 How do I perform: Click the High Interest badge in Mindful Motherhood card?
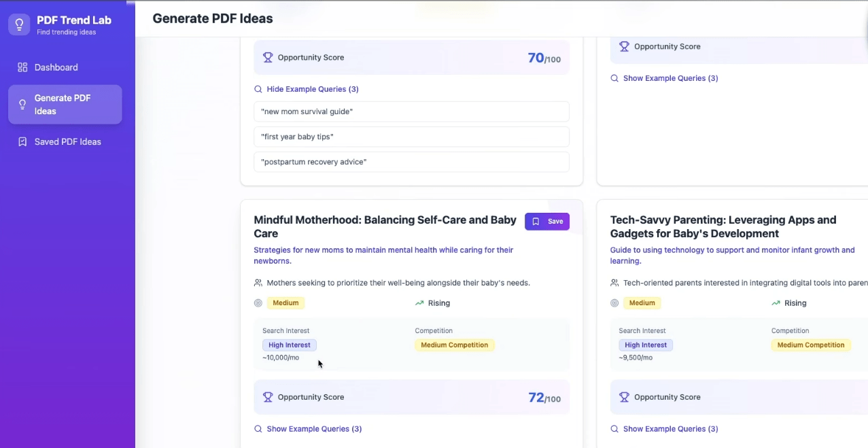tap(290, 345)
